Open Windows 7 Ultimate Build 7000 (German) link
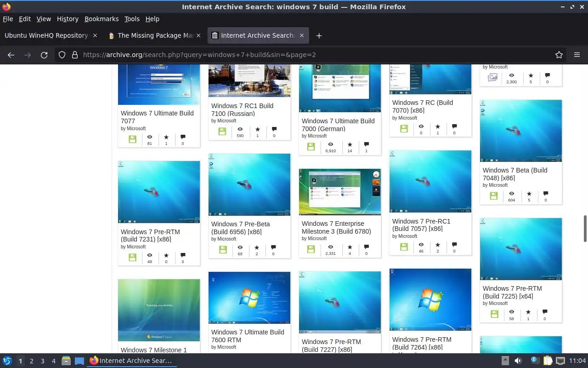This screenshot has height=368, width=588. point(338,125)
